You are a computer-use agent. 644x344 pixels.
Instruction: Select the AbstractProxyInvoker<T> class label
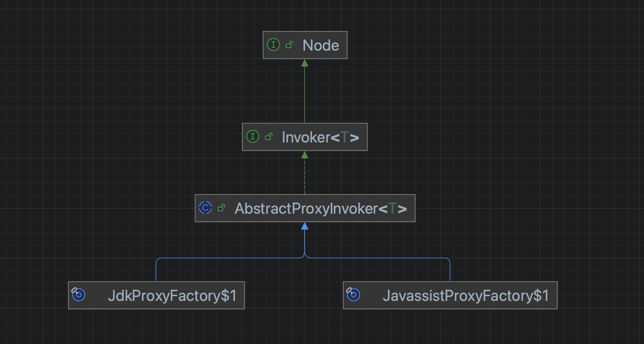click(321, 208)
